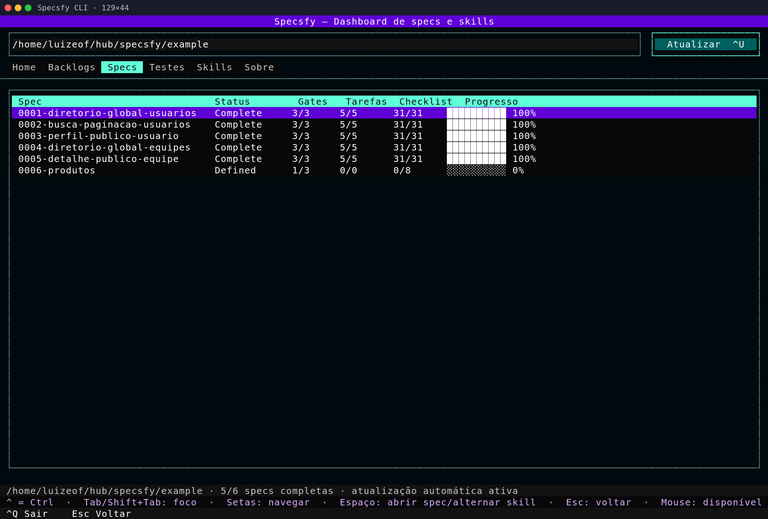Click the 0/8 checklist value for 0006-produtos

point(402,170)
